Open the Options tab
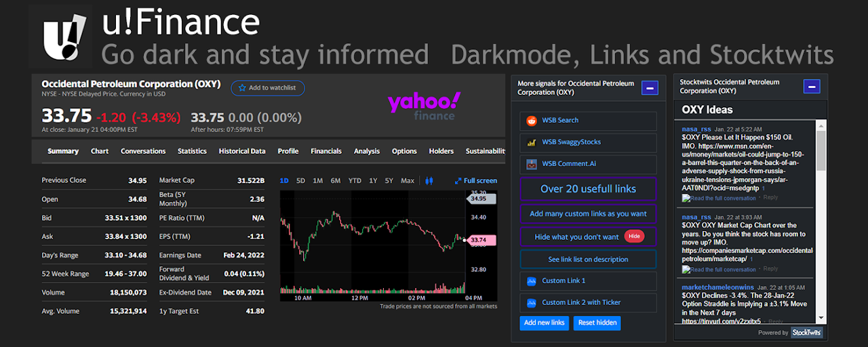Image resolution: width=868 pixels, height=347 pixels. point(404,151)
